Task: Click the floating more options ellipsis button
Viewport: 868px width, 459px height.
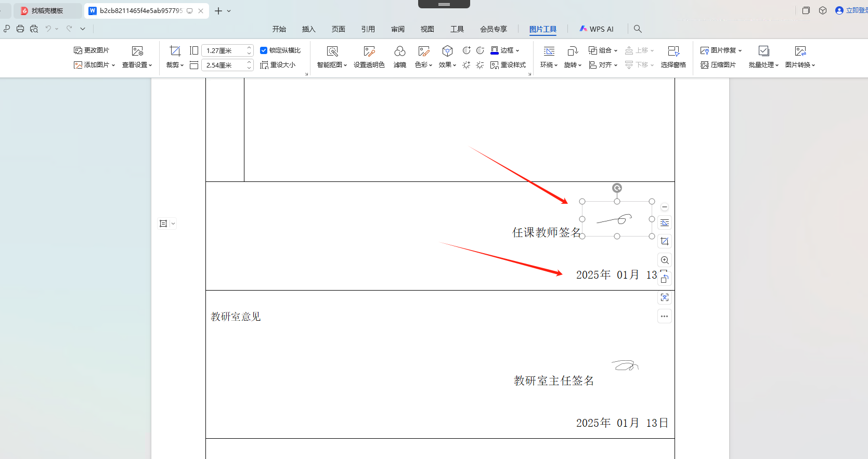Action: [665, 316]
